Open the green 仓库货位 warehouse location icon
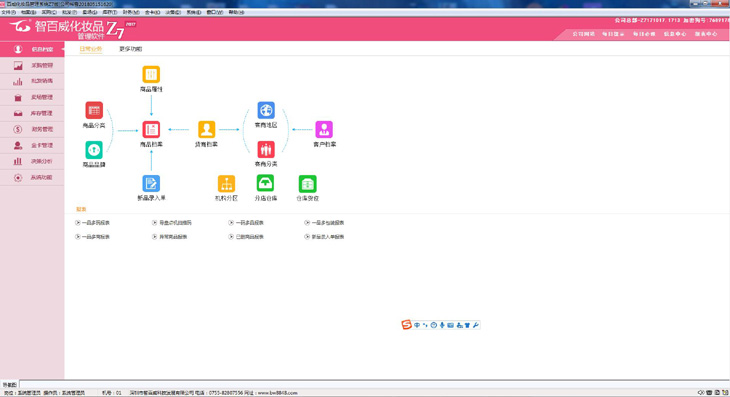This screenshot has width=730, height=397. (307, 184)
